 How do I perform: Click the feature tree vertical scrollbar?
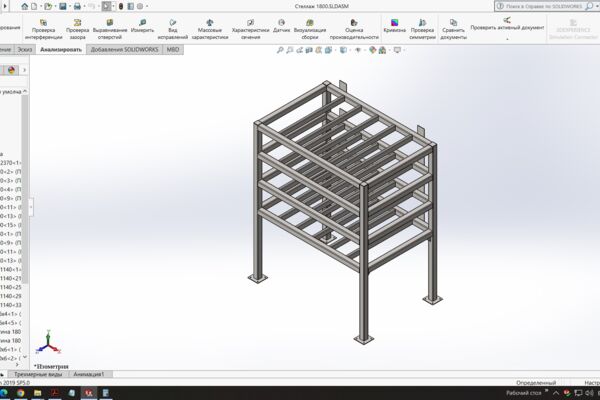tap(25, 188)
